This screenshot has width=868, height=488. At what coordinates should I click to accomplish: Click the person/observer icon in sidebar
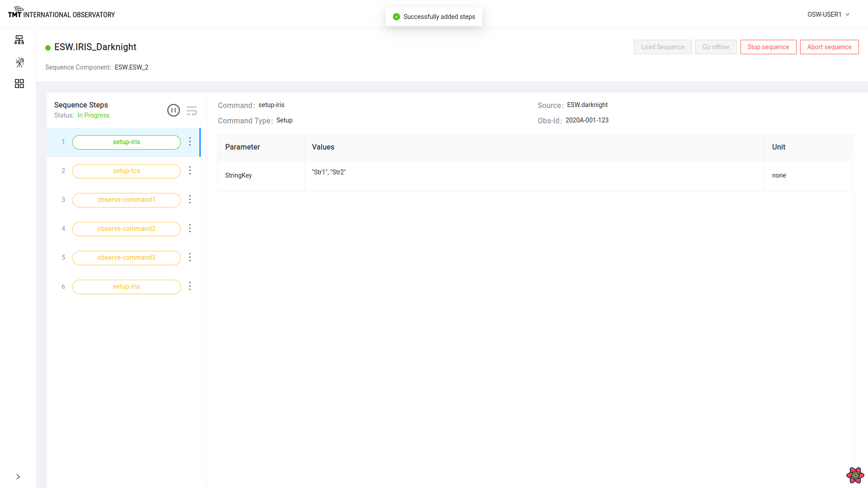(19, 62)
